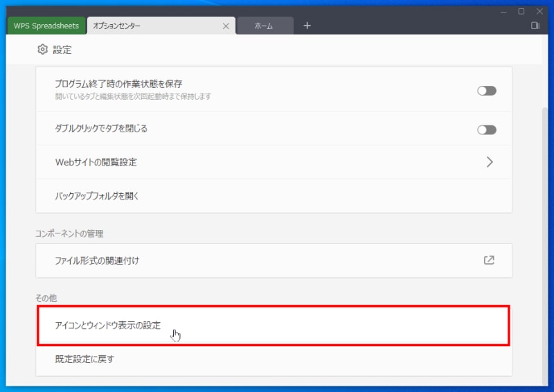Open バックアップフォルダを開く
This screenshot has width=554, height=392.
[274, 196]
